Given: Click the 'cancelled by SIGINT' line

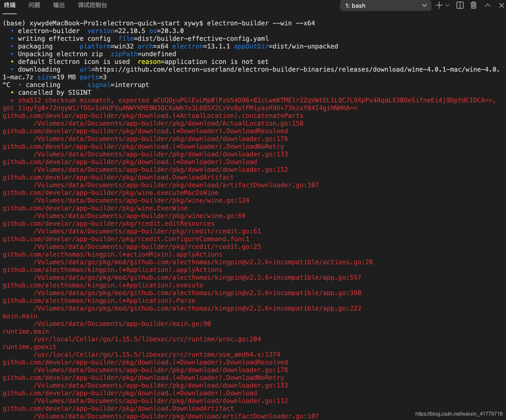Looking at the screenshot, I should (55, 92).
